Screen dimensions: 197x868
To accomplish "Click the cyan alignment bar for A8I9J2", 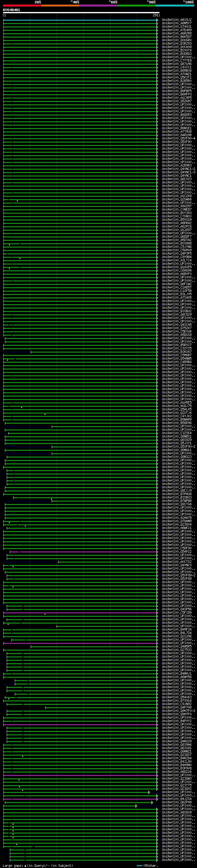I will [80, 20].
